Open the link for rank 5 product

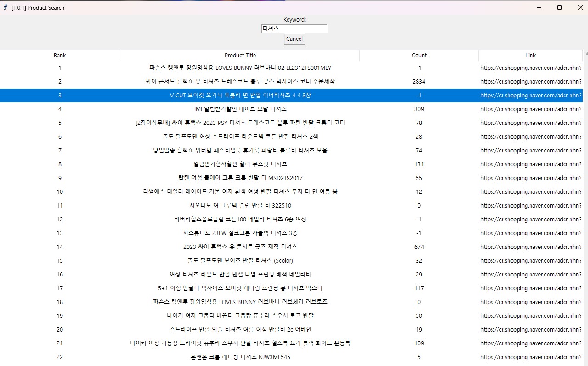click(531, 123)
